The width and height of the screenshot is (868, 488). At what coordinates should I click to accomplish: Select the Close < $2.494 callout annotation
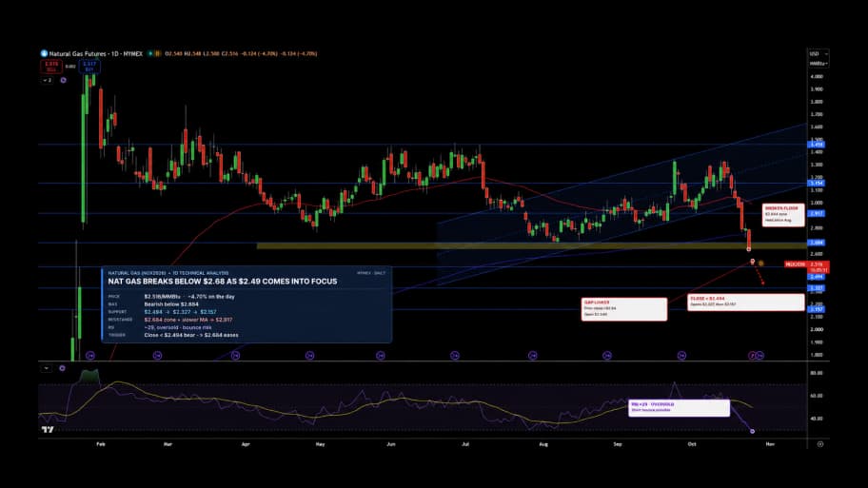tap(745, 303)
